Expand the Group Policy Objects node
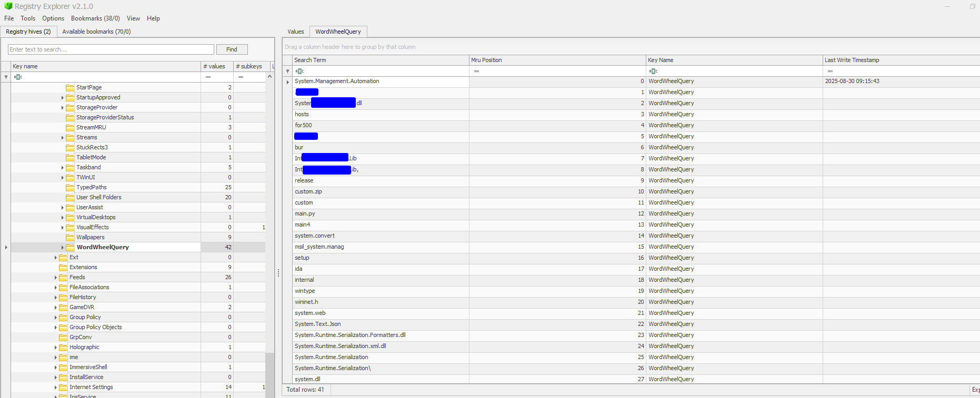The height and width of the screenshot is (398, 980). tap(55, 328)
